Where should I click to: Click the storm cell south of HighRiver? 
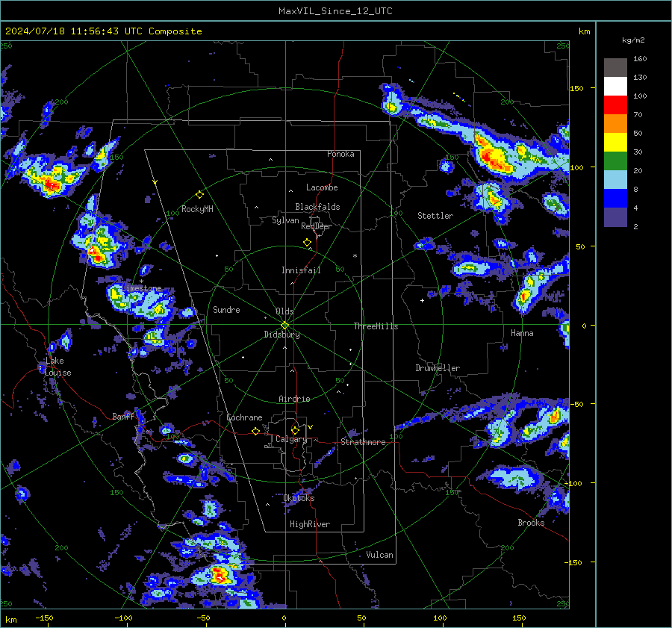pyautogui.click(x=220, y=574)
